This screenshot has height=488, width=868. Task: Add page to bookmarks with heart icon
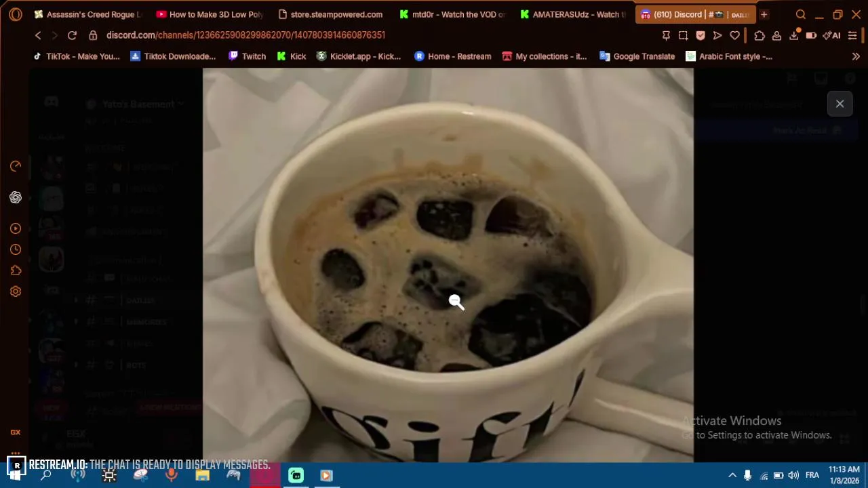coord(734,35)
